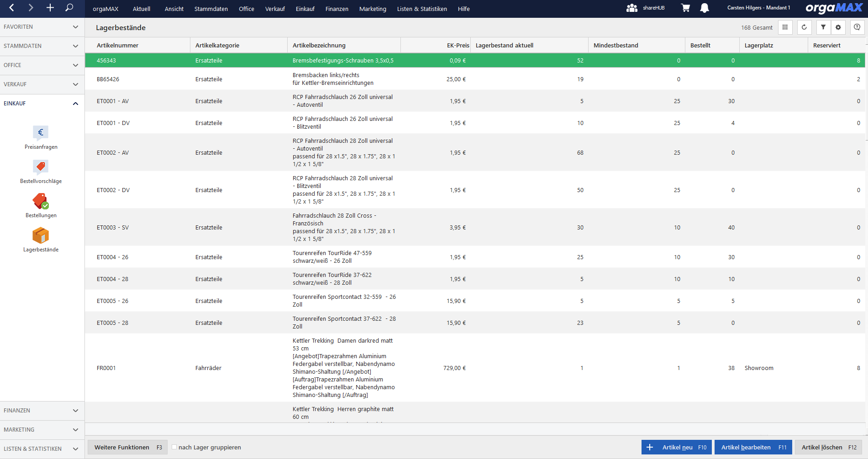Click Bremsbefestigungs-Schrauben 3,5x0,5 entry
Image resolution: width=868 pixels, height=459 pixels.
pyautogui.click(x=343, y=60)
